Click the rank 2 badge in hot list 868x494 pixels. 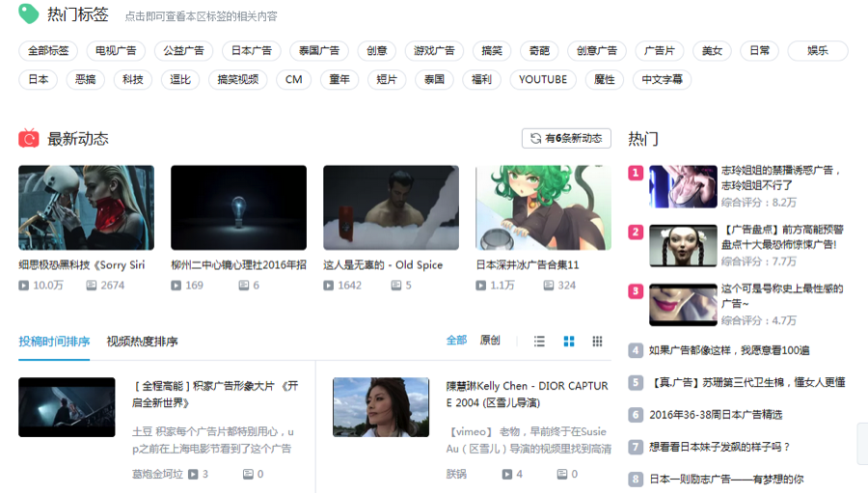click(x=636, y=232)
